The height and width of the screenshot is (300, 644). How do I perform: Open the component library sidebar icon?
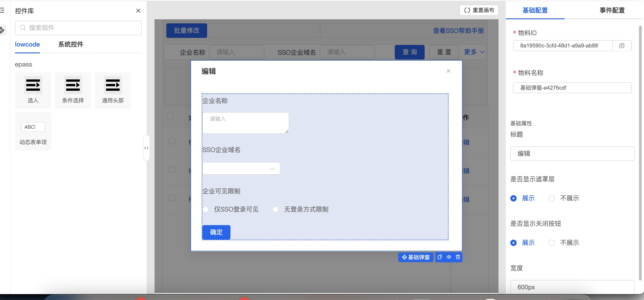click(2, 30)
